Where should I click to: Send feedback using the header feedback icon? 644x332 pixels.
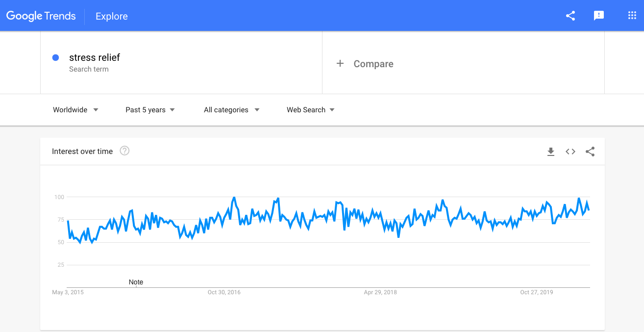598,15
